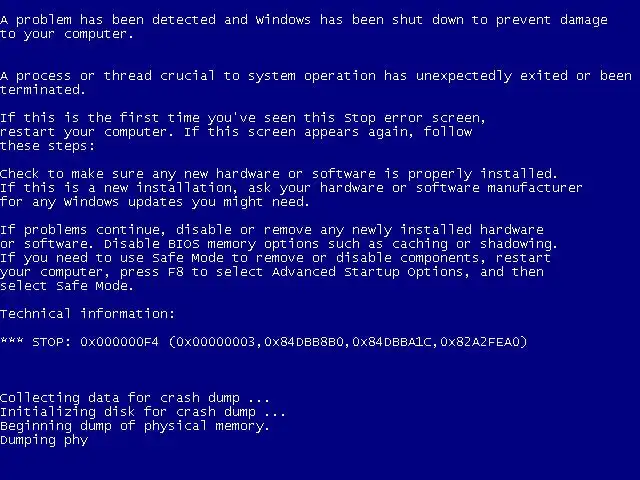Viewport: 640px width, 480px height.
Task: Click the 'select Safe Mode.' text
Action: pyautogui.click(x=67, y=286)
